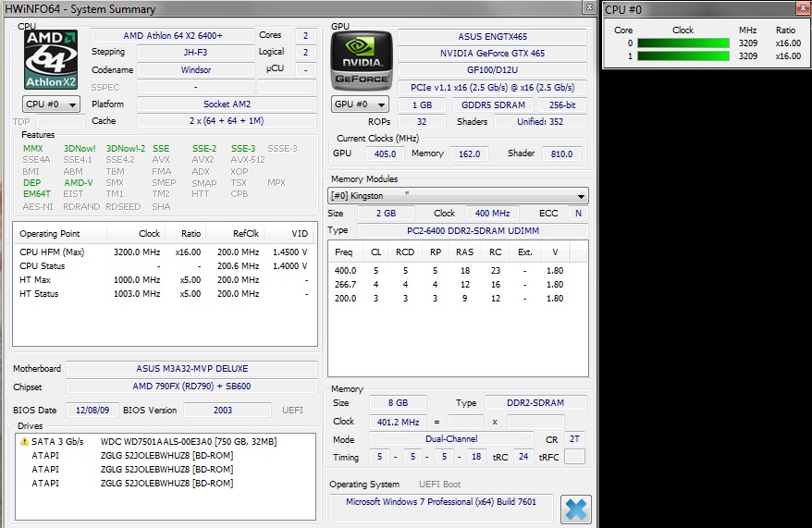Click the RefClk column header

pos(236,233)
